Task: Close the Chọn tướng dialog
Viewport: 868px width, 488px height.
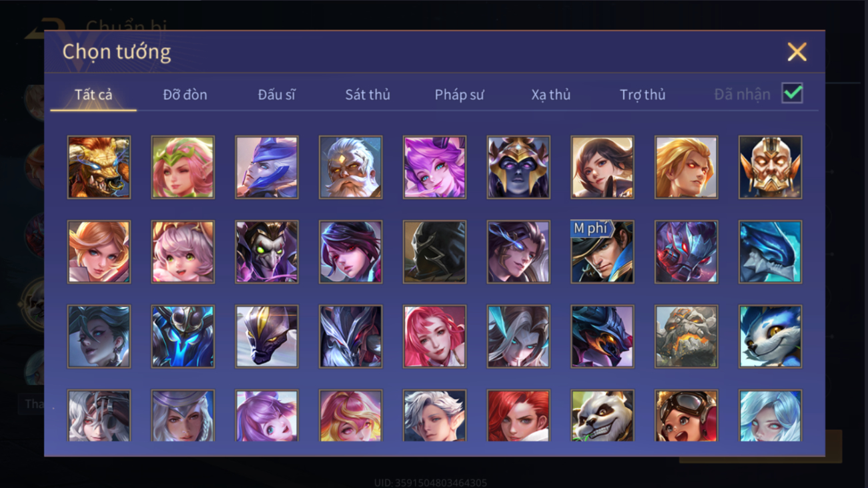Action: pos(797,52)
